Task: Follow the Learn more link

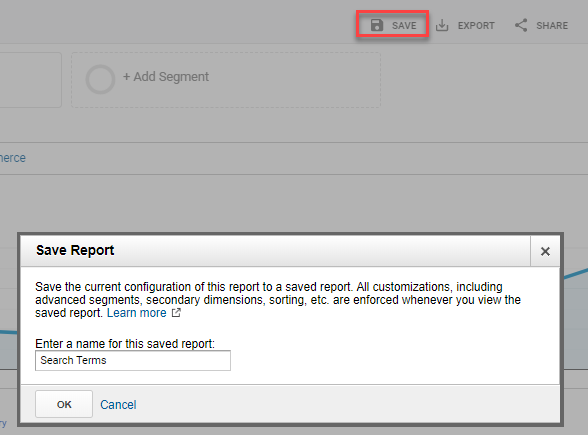Action: click(x=136, y=313)
